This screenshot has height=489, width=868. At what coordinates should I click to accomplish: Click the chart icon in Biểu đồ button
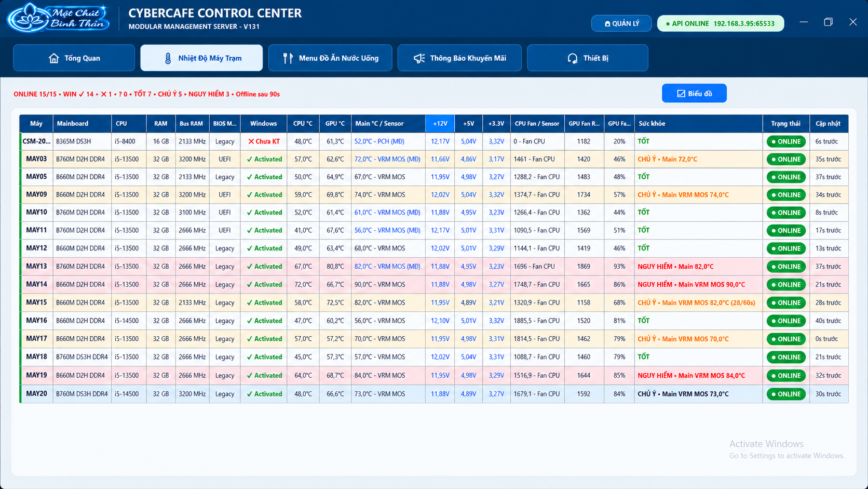click(x=681, y=94)
